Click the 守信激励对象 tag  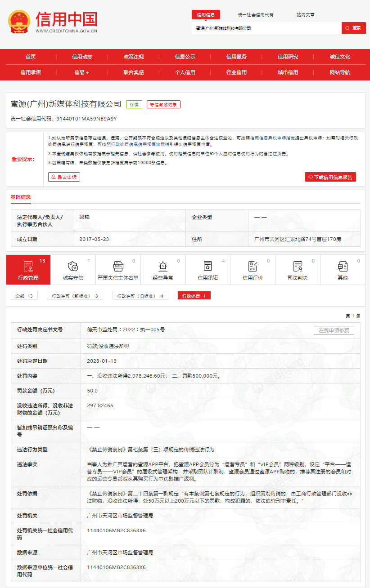tap(164, 104)
